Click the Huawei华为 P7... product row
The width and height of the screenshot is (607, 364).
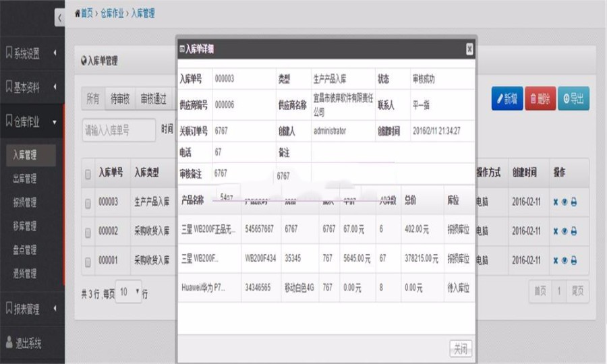click(x=326, y=288)
